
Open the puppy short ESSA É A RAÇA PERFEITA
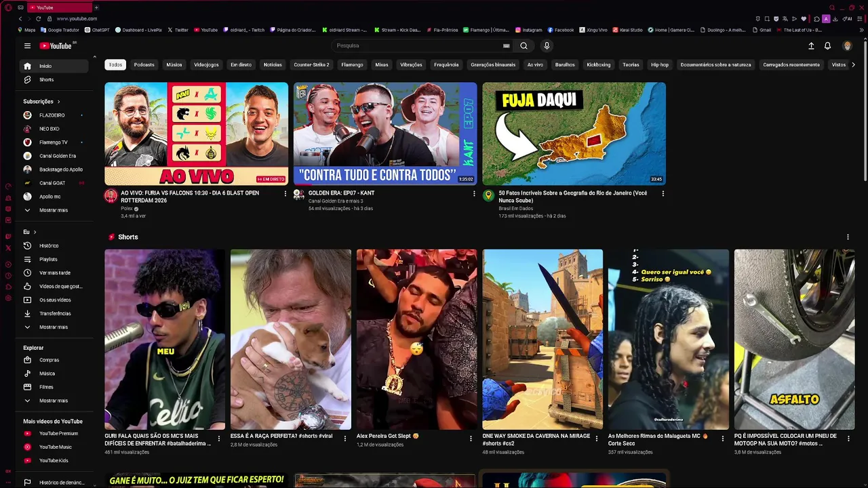(x=290, y=340)
